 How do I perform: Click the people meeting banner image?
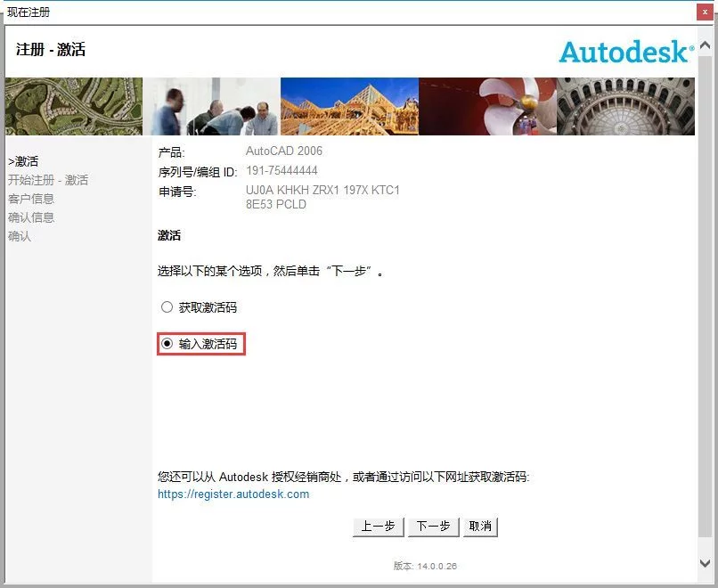211,106
